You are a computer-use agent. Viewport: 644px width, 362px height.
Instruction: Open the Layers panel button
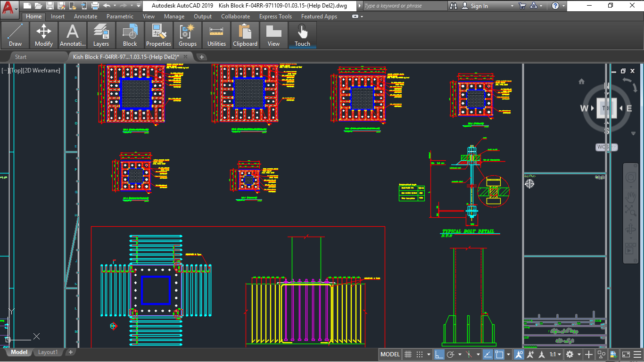101,35
